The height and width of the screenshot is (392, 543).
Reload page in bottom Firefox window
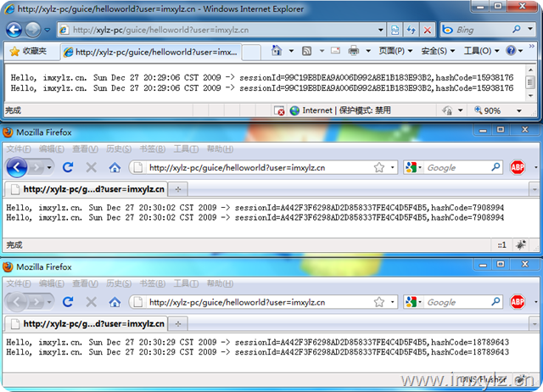pos(68,302)
